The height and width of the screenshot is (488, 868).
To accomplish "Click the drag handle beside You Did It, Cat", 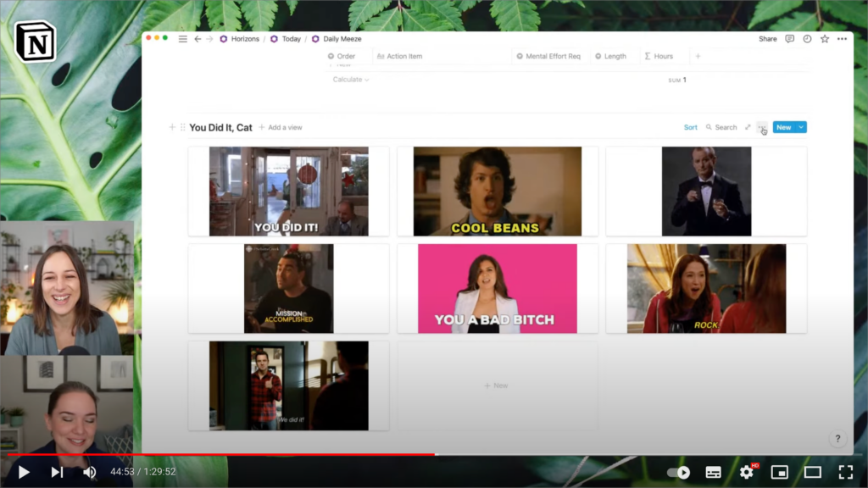I will [x=183, y=127].
